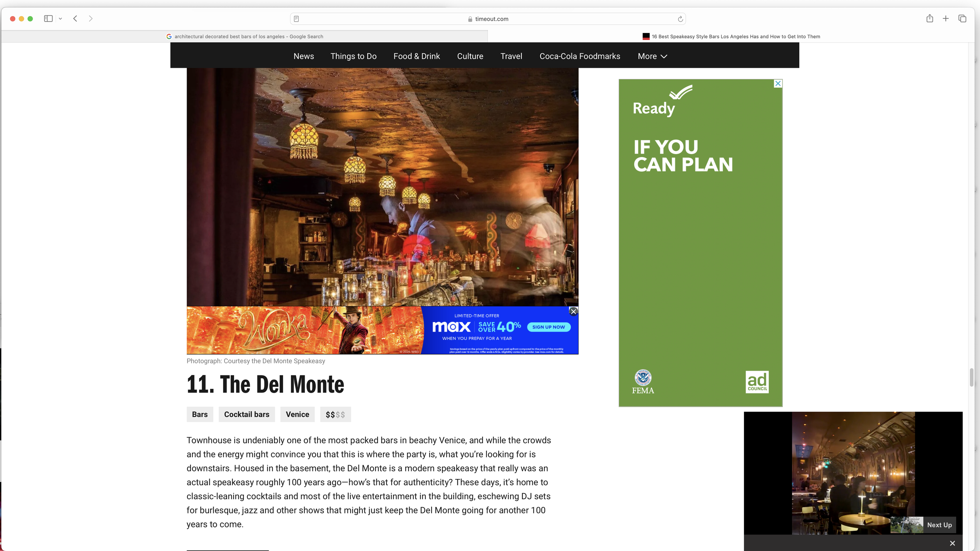This screenshot has width=980, height=551.
Task: Click the reader view icon in the address bar
Action: point(296,19)
